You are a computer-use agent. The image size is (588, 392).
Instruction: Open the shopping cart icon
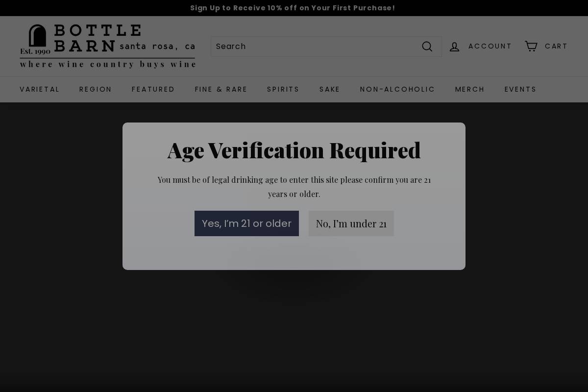click(531, 46)
